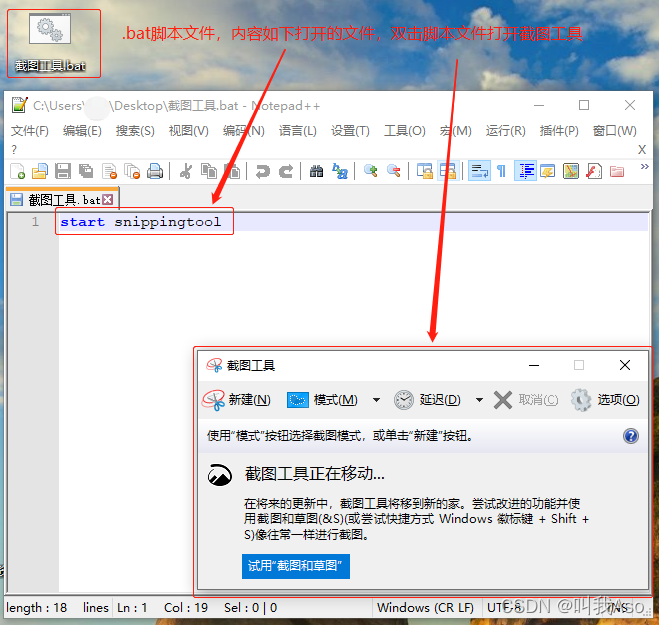Click Ln : 1 in status bar

132,608
